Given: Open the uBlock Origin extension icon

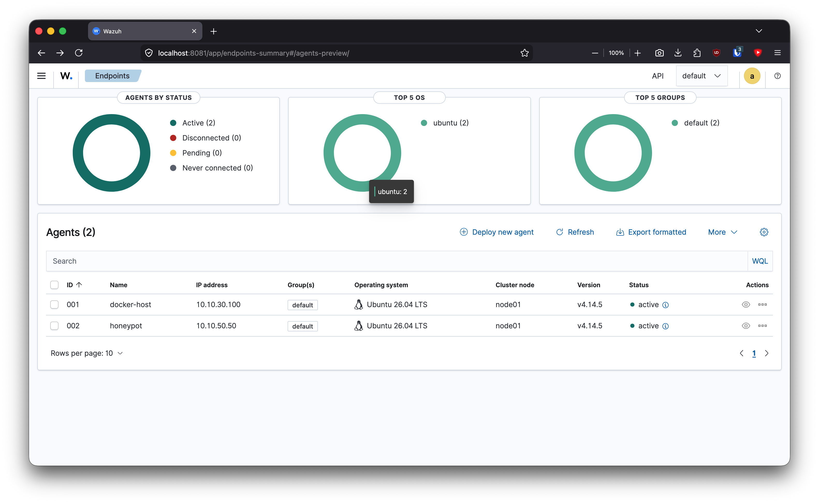Looking at the screenshot, I should pos(716,53).
